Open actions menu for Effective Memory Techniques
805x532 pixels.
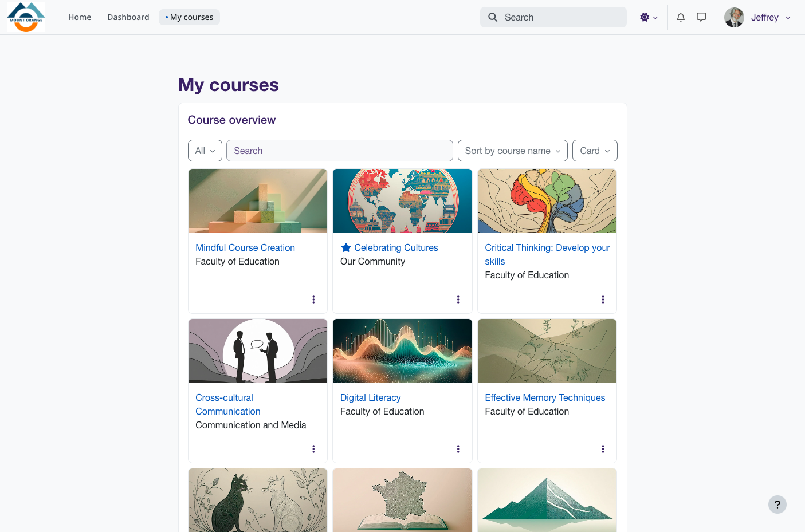click(603, 449)
